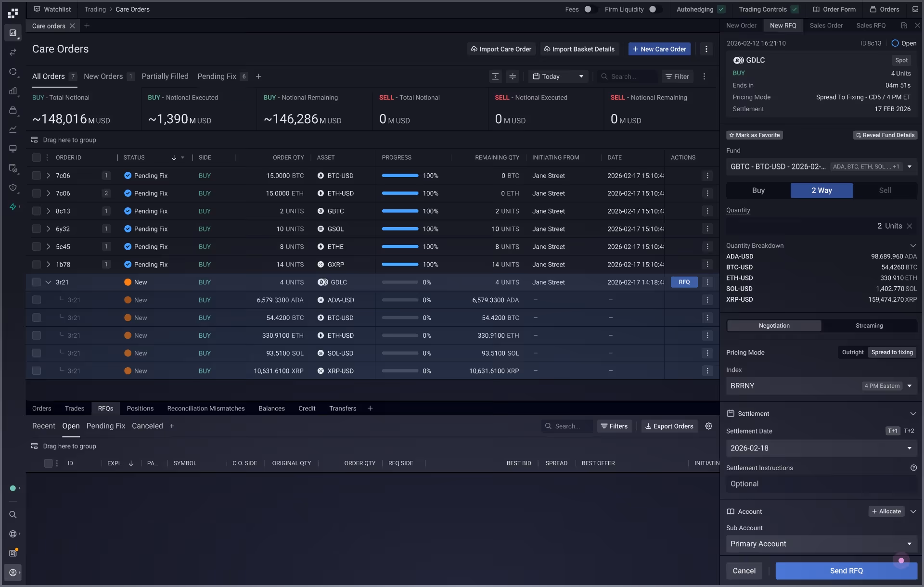Add a new care orders tab
The width and height of the screenshot is (924, 587).
[x=87, y=26]
